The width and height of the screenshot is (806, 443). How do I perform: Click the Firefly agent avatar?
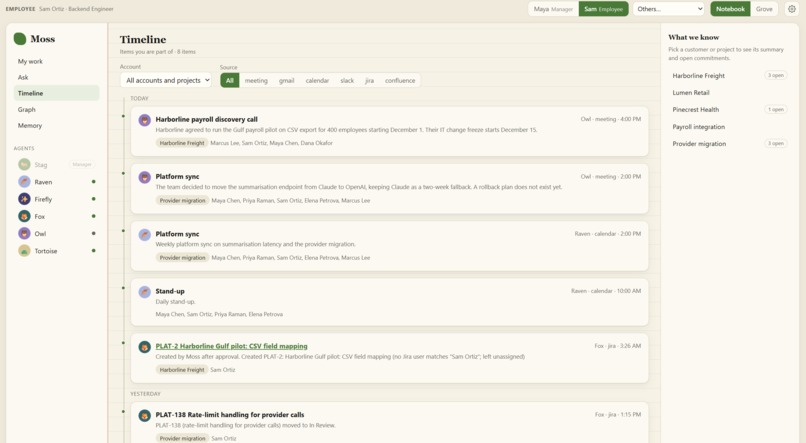point(24,199)
